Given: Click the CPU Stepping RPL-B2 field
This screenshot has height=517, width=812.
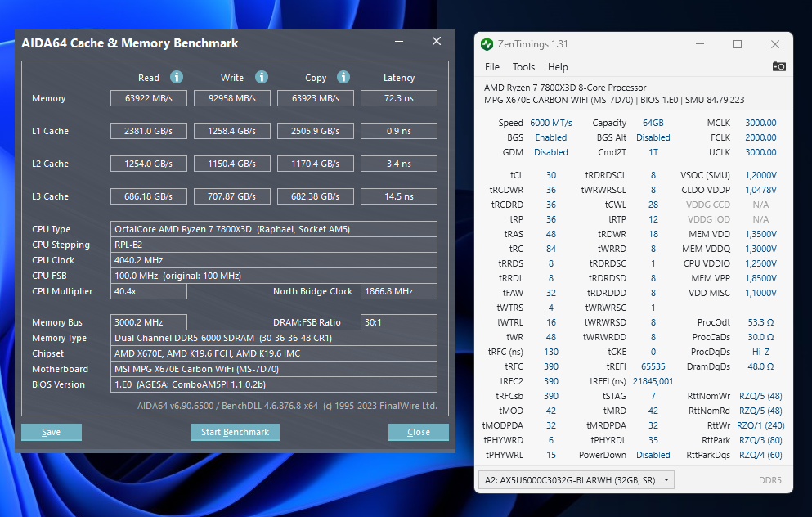Looking at the screenshot, I should tap(273, 245).
